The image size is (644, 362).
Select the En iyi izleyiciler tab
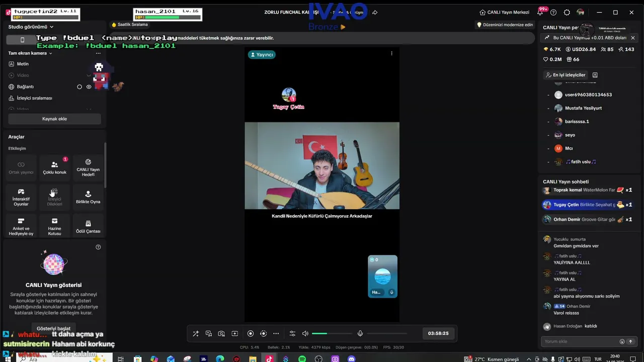pyautogui.click(x=565, y=75)
